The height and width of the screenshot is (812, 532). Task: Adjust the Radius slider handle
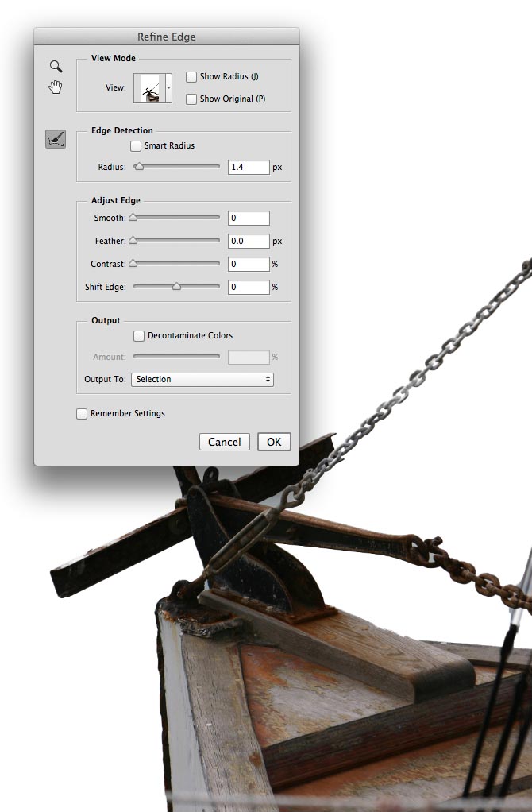(x=139, y=167)
